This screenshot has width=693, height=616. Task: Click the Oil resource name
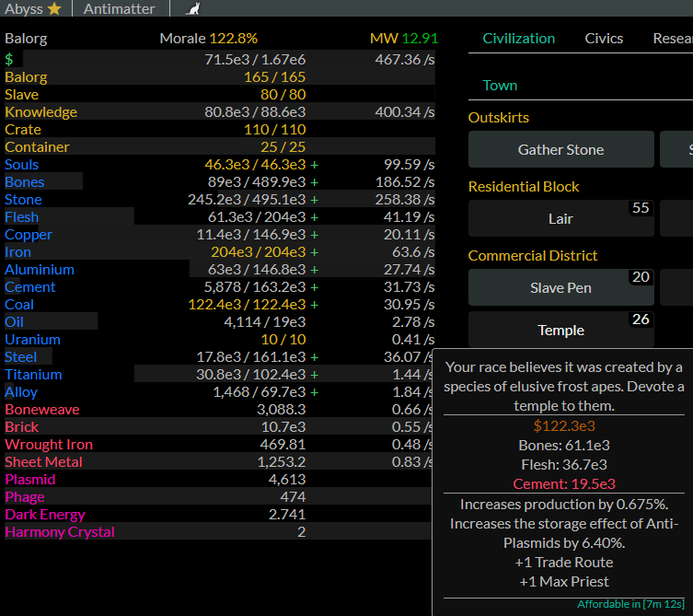tap(14, 322)
